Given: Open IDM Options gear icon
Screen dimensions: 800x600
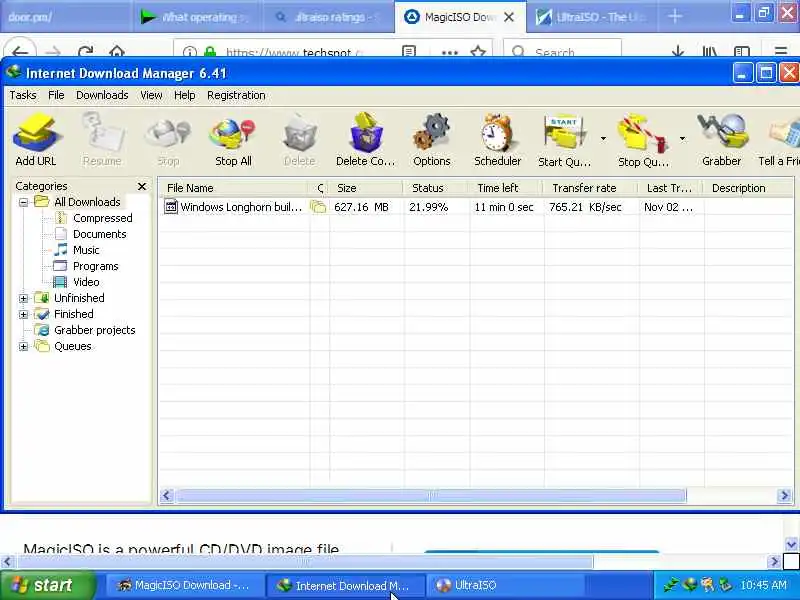Looking at the screenshot, I should pos(432,140).
